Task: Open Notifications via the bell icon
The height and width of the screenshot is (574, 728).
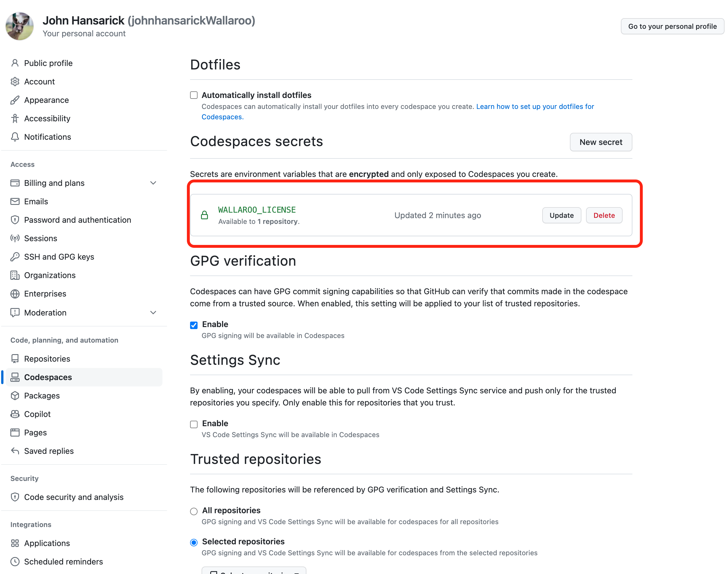Action: click(x=15, y=137)
